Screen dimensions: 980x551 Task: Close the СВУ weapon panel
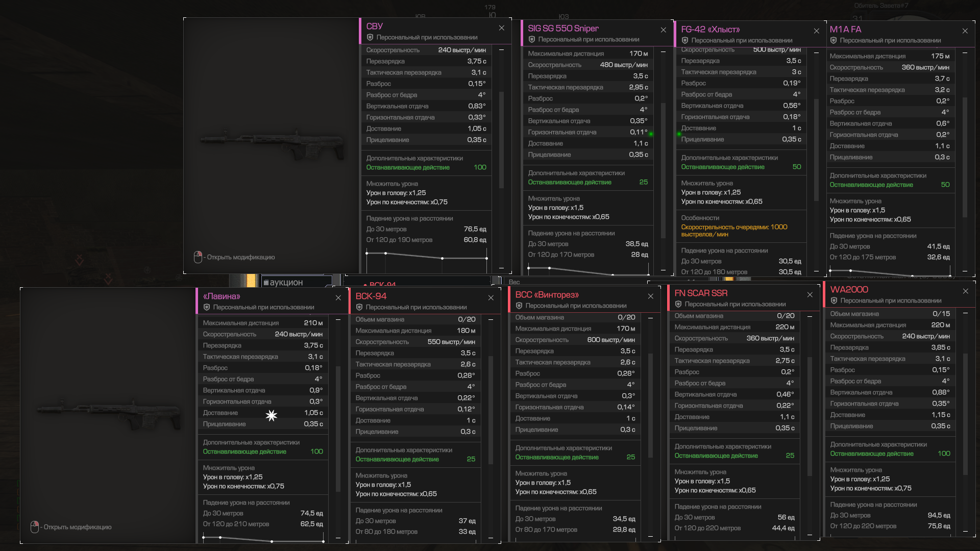point(502,28)
